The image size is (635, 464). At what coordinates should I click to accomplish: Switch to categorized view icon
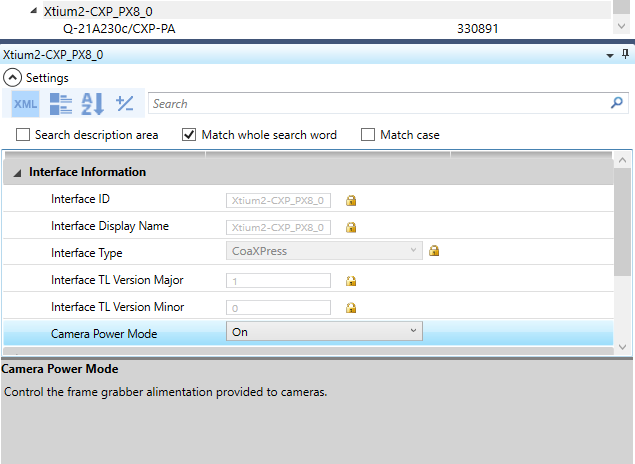(x=60, y=103)
